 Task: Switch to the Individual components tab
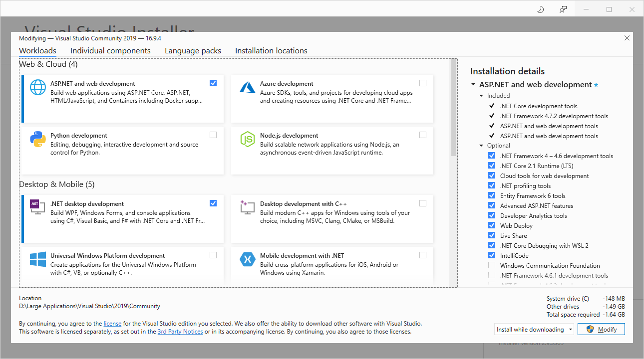[x=110, y=51]
